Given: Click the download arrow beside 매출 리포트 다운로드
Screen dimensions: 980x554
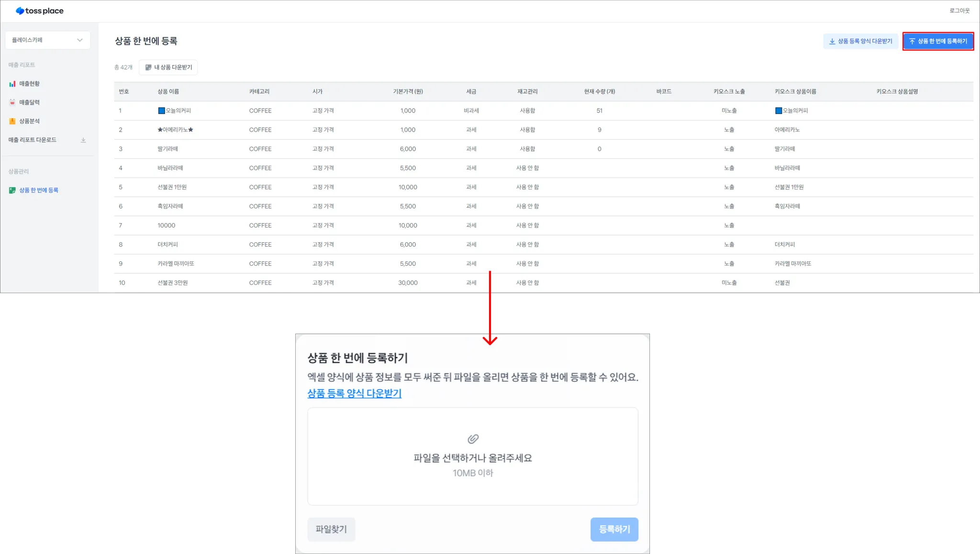Looking at the screenshot, I should coord(83,140).
